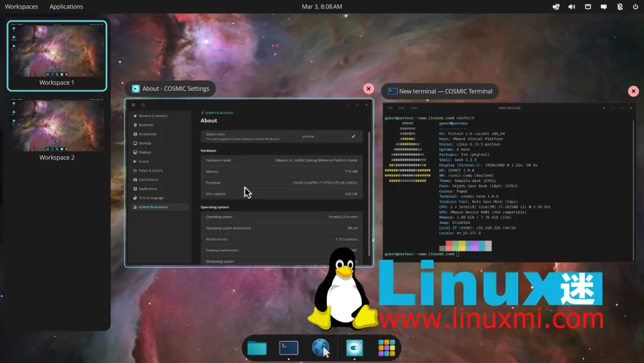Open the File menu in the terminal
This screenshot has height=363, width=644.
(390, 108)
